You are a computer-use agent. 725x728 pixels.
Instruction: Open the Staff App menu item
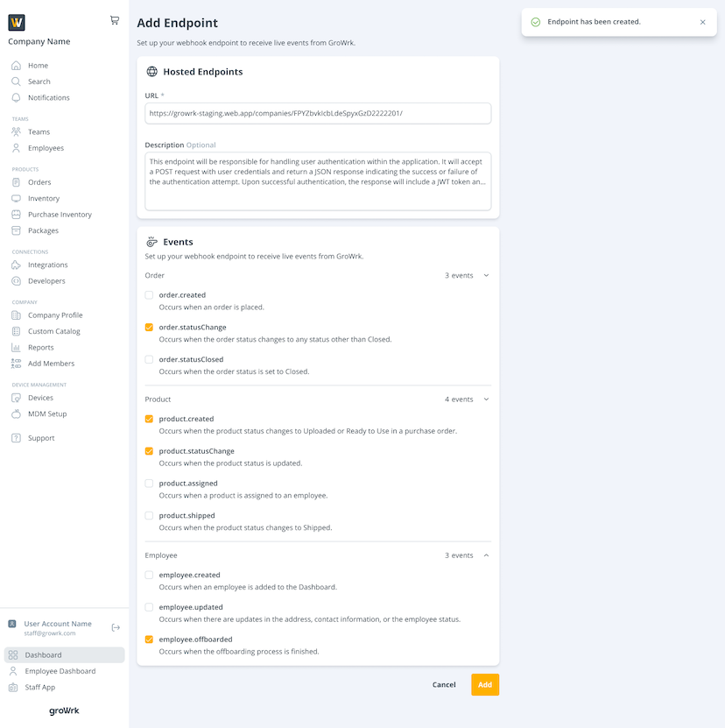(x=41, y=687)
